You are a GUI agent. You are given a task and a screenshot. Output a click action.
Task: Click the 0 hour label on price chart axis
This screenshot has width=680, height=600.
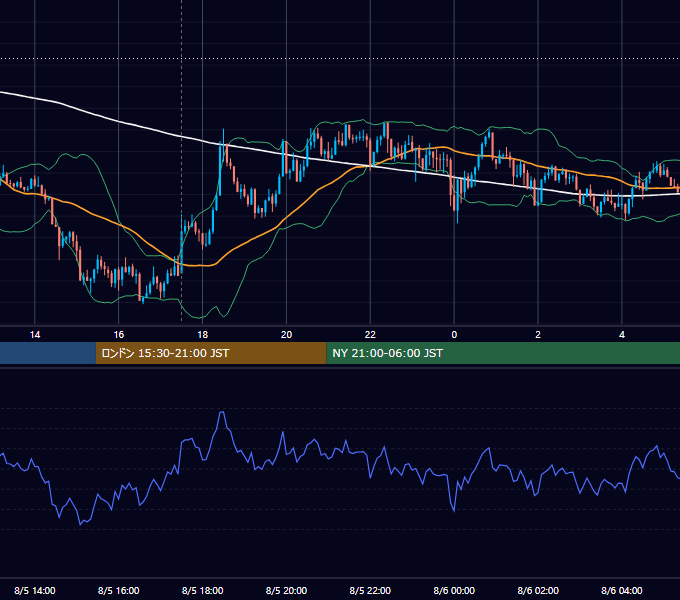[454, 335]
